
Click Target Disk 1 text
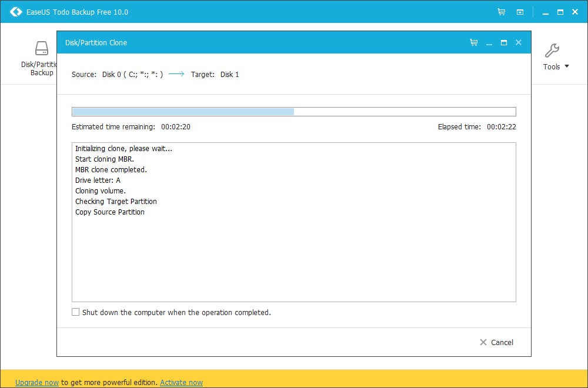(229, 74)
